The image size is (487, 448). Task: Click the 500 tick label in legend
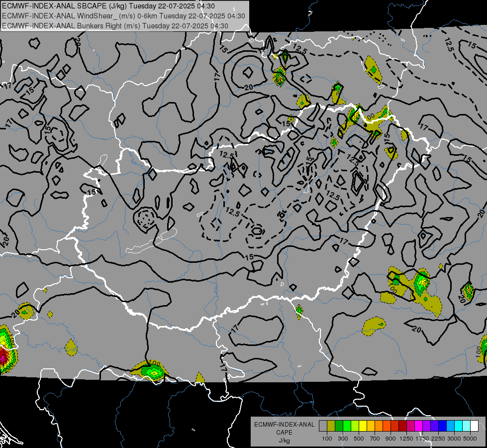pos(359,439)
